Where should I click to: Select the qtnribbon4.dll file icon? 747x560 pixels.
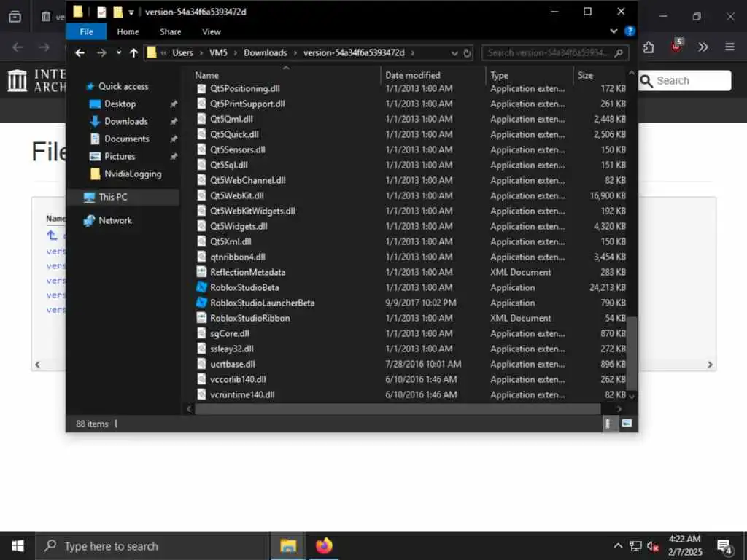click(x=201, y=257)
